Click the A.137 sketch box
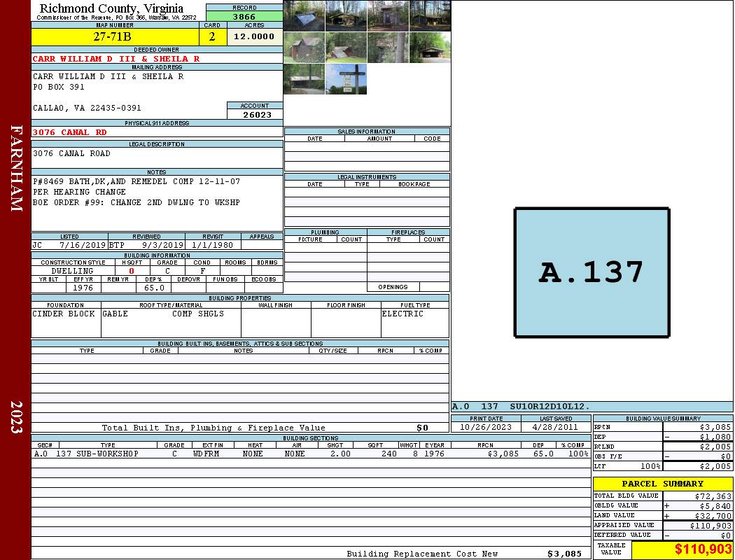 pyautogui.click(x=591, y=272)
